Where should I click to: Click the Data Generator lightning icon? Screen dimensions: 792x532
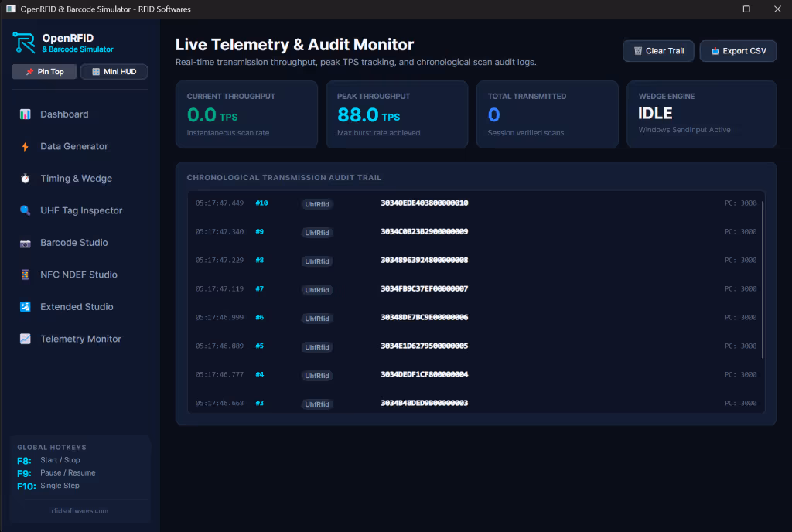[x=26, y=146]
